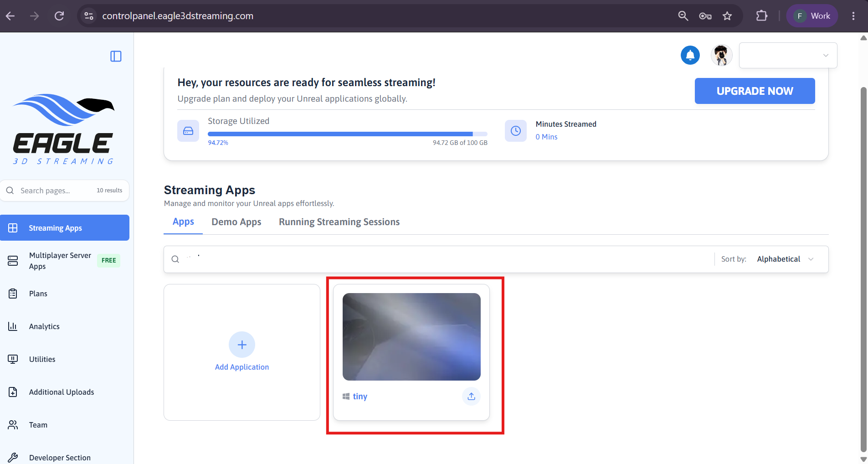Focus the apps search input field
This screenshot has height=464, width=868.
coord(439,259)
